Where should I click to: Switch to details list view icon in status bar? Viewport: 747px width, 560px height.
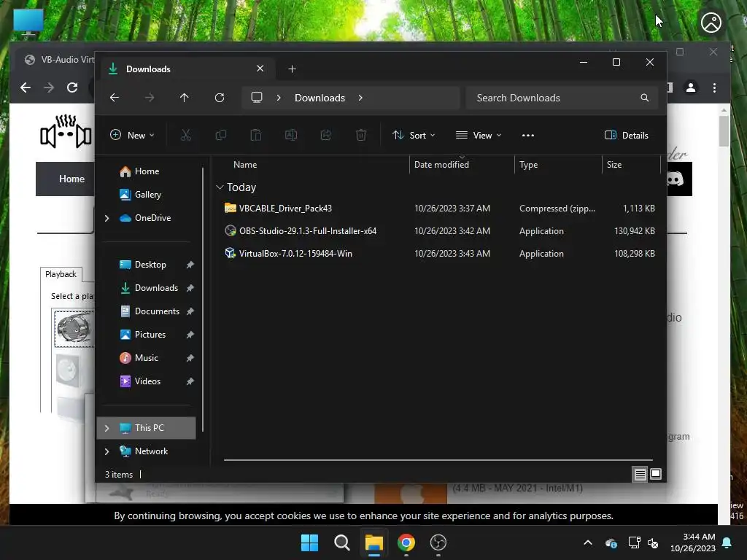(x=640, y=474)
